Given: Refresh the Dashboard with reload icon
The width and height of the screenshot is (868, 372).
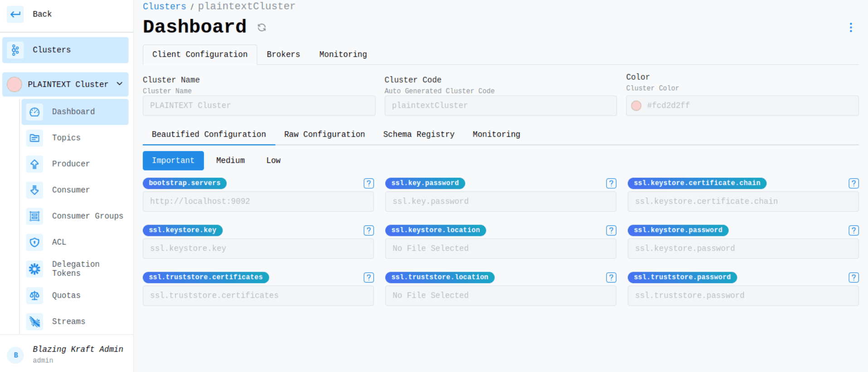Looking at the screenshot, I should [x=262, y=28].
